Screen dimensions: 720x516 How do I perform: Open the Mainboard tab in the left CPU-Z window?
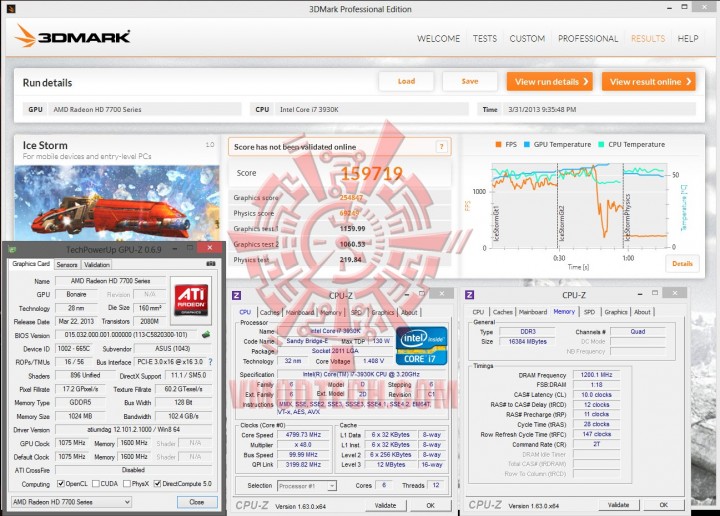click(300, 312)
